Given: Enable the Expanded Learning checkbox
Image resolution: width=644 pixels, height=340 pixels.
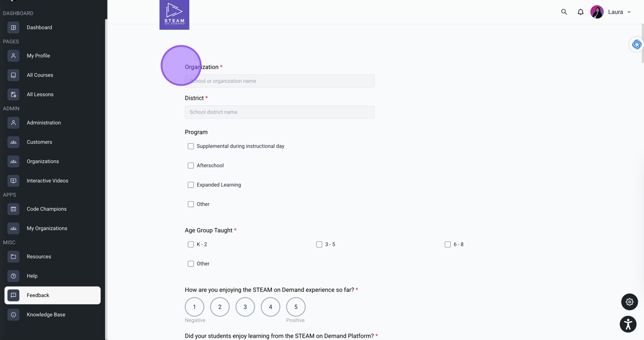Looking at the screenshot, I should [191, 185].
